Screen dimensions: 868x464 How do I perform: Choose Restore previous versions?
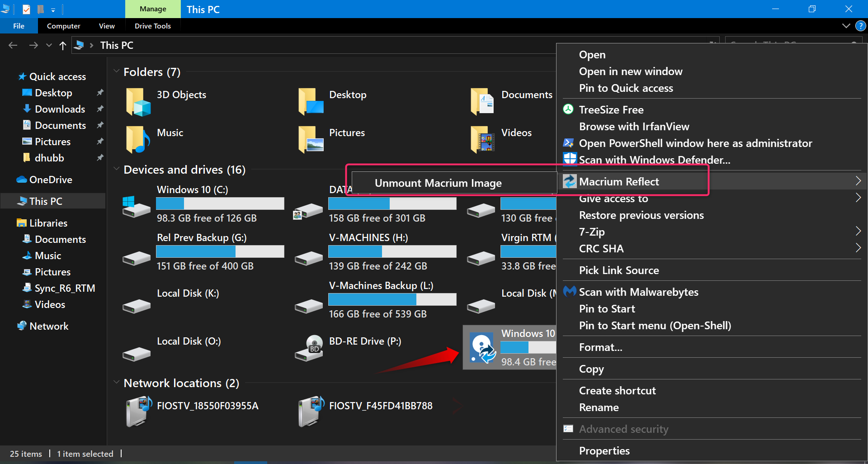(x=641, y=215)
